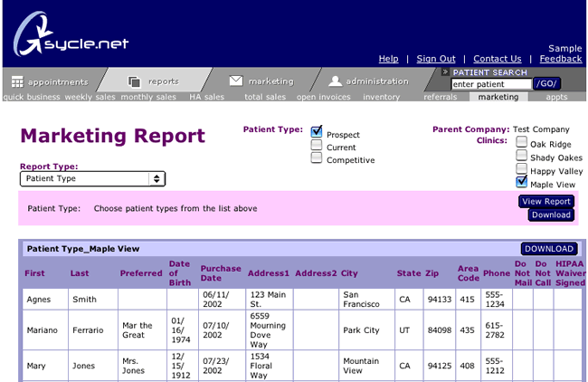Click the administration person icon
The width and height of the screenshot is (588, 382).
click(x=335, y=81)
